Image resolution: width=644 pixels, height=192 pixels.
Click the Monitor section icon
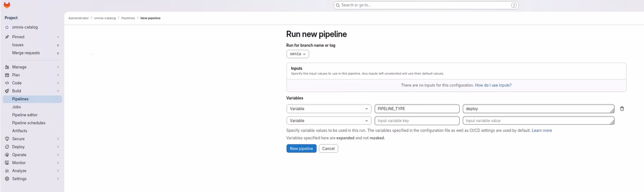point(7,163)
